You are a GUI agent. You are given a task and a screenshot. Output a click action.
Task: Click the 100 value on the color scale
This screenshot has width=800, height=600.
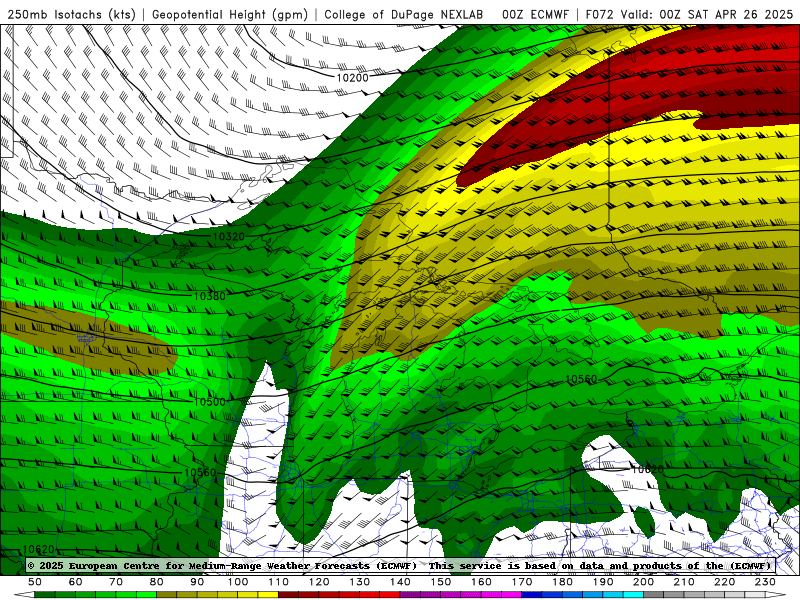coord(238,582)
